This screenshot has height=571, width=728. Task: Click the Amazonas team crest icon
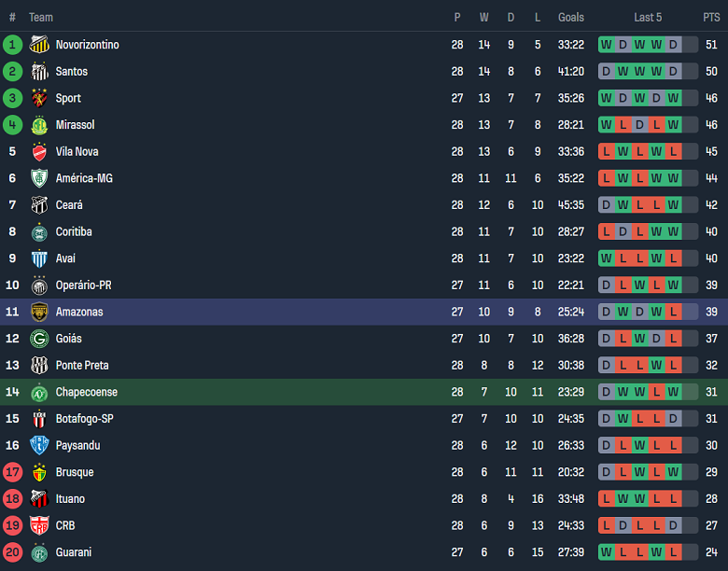tap(39, 312)
